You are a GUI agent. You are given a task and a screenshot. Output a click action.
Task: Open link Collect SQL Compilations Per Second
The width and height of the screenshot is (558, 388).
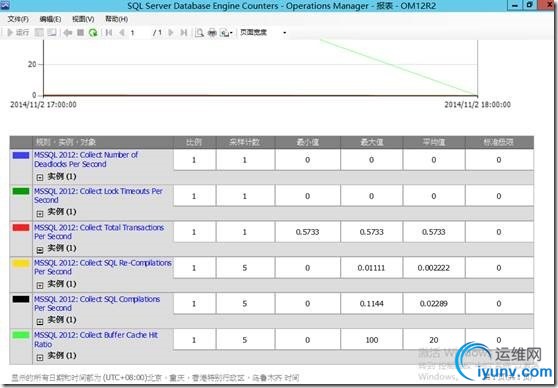click(97, 303)
